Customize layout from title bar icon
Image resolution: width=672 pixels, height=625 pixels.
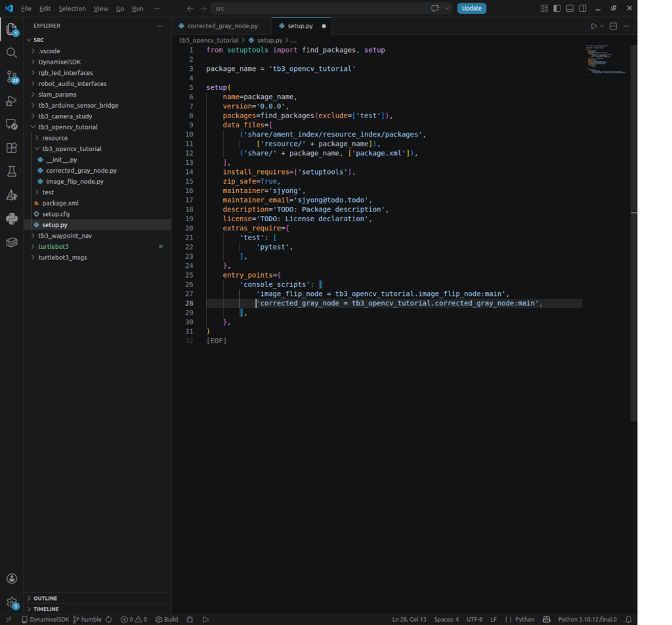pyautogui.click(x=544, y=8)
